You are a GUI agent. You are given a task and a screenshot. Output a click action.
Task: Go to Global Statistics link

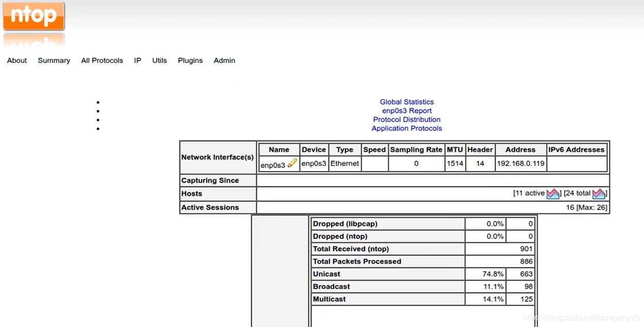[x=407, y=102]
